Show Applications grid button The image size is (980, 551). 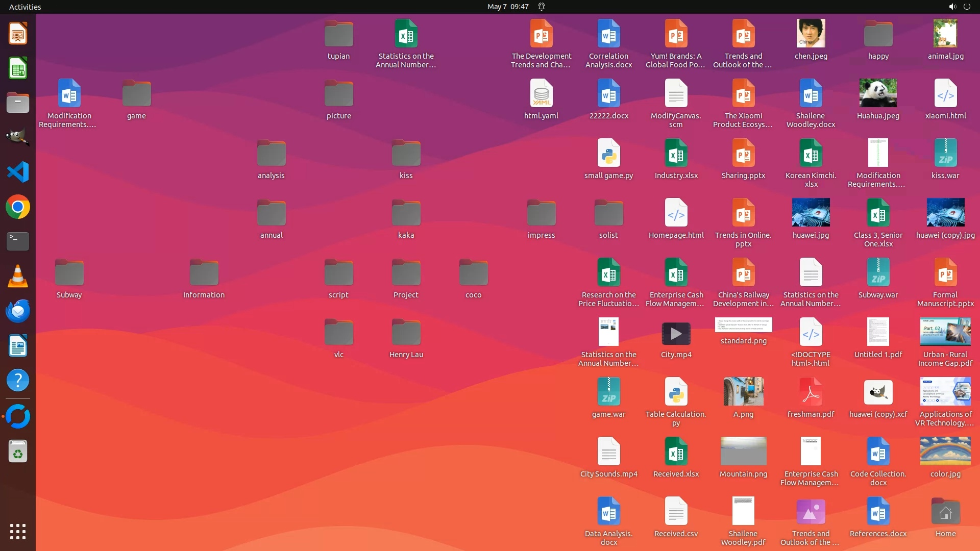(18, 532)
